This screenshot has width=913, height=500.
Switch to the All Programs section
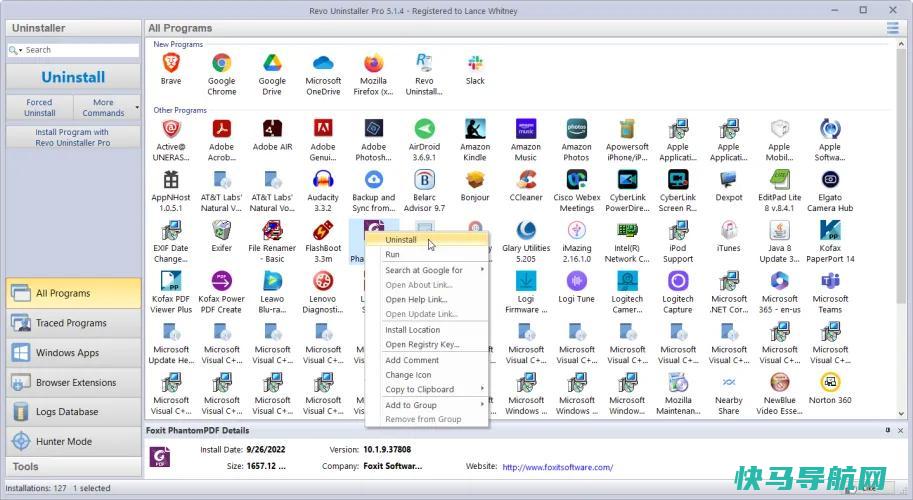73,293
